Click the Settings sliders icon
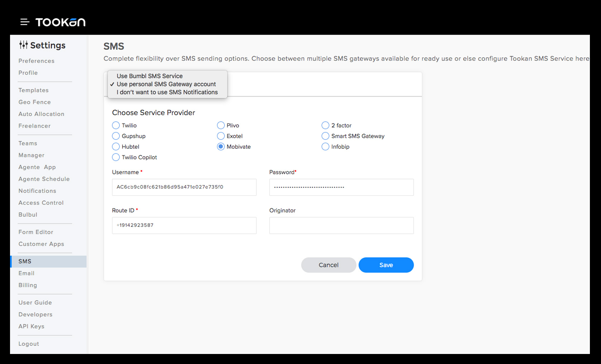The image size is (601, 364). (x=24, y=45)
